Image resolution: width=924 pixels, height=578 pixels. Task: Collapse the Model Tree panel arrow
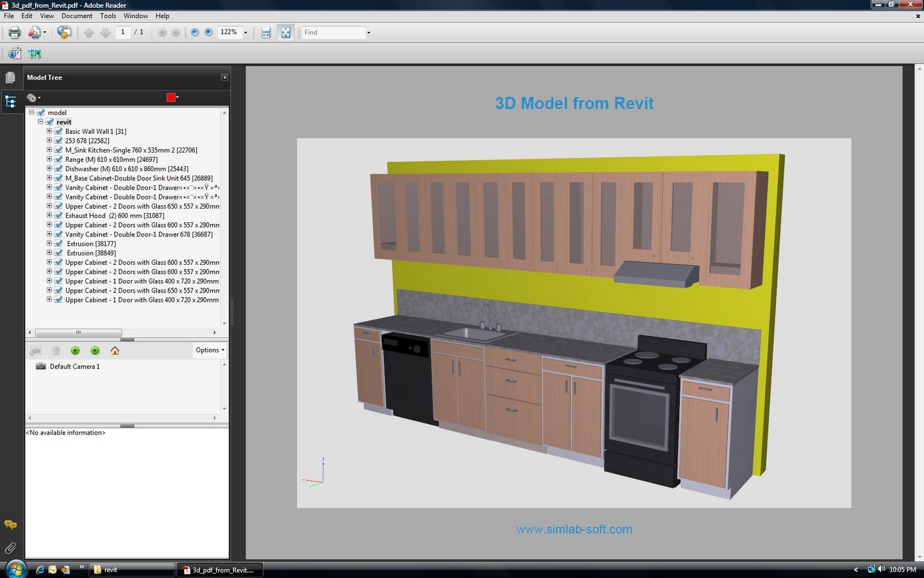pyautogui.click(x=225, y=77)
